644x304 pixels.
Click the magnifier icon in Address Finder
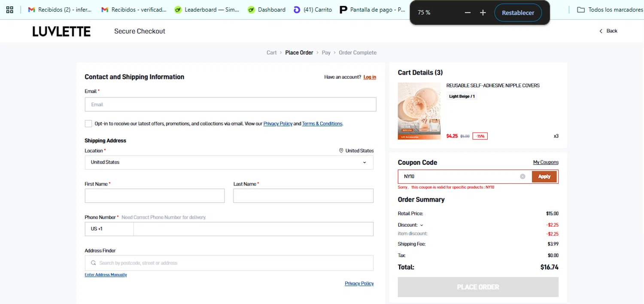click(x=93, y=263)
